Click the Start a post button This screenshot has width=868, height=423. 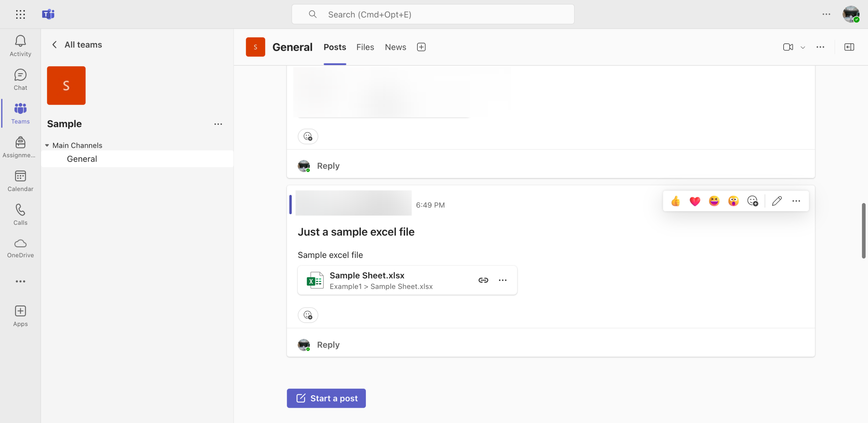point(326,398)
